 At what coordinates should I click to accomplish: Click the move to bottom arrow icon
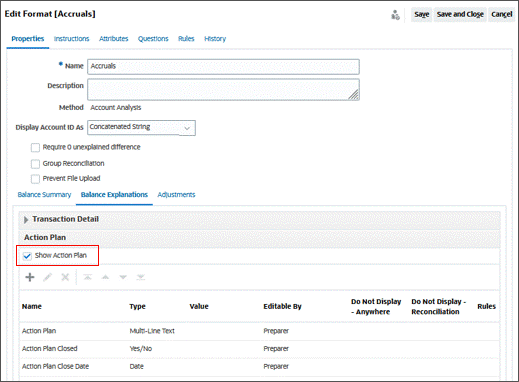(x=141, y=277)
